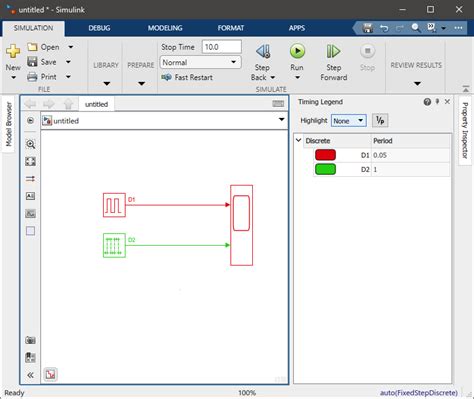Click the Stop Time input field
This screenshot has width=474, height=399.
click(x=222, y=47)
